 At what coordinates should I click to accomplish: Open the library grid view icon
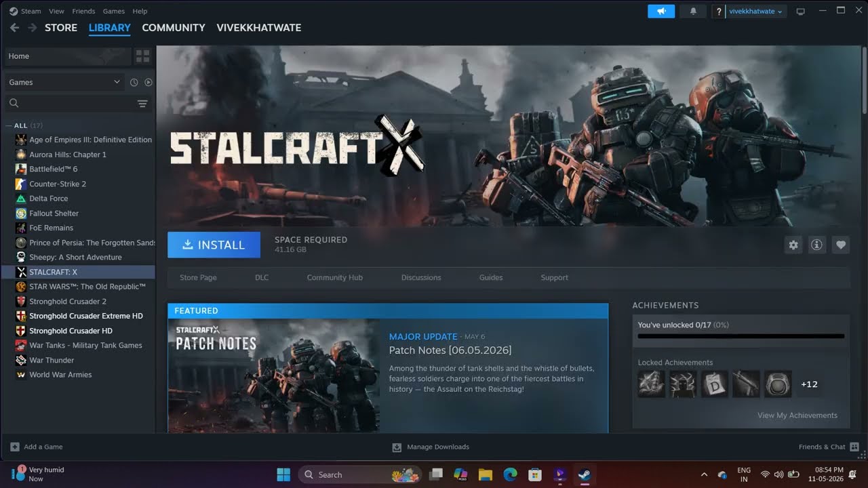[x=142, y=56]
